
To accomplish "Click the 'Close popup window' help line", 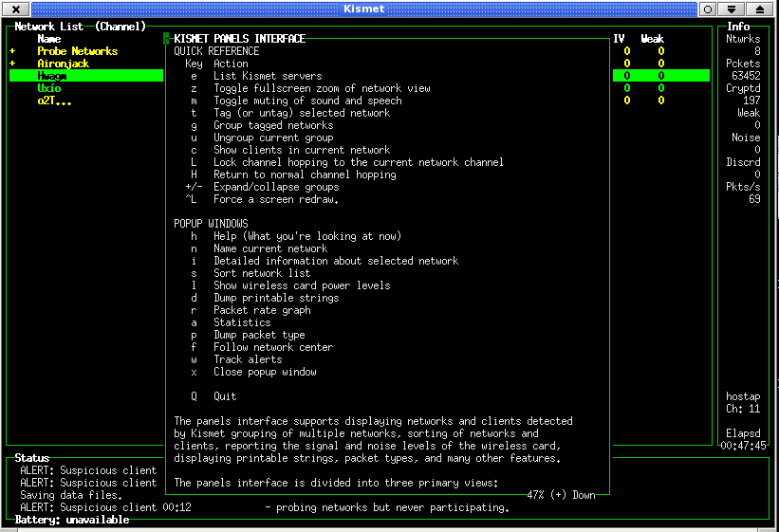I will point(264,372).
